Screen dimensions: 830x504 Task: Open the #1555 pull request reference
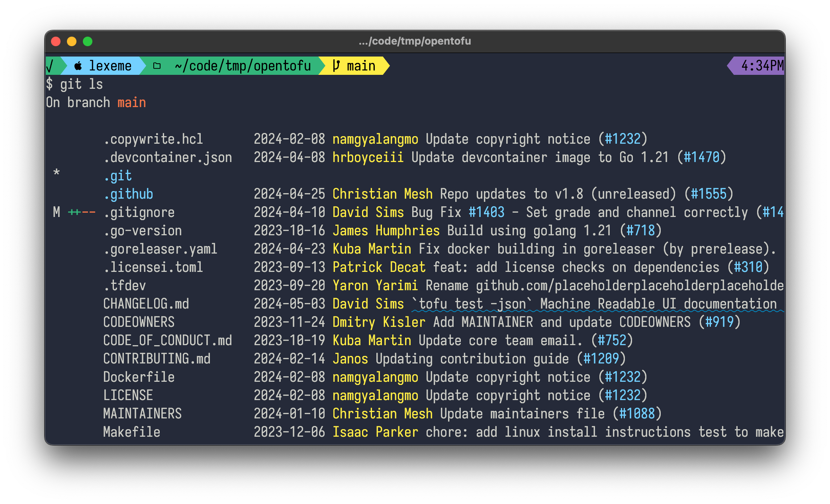[x=709, y=194]
